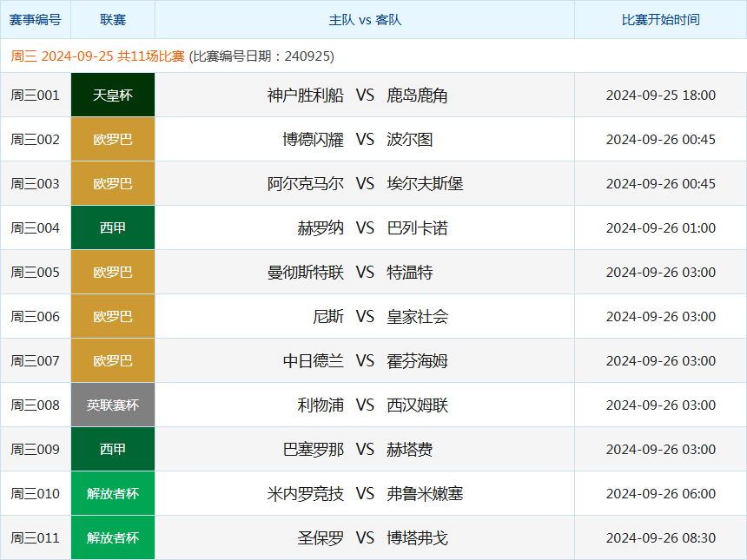Click 解放者杯 label in 周三010 row
Viewport: 747px width, 560px height.
(113, 493)
